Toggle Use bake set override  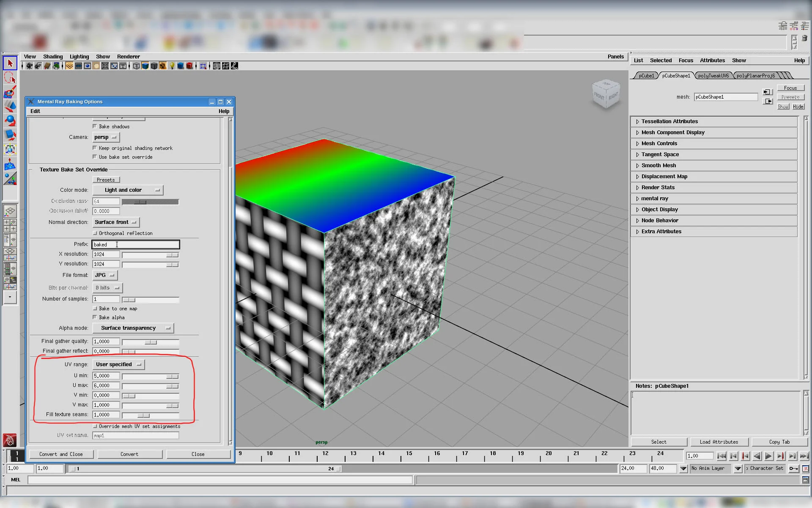tap(95, 157)
